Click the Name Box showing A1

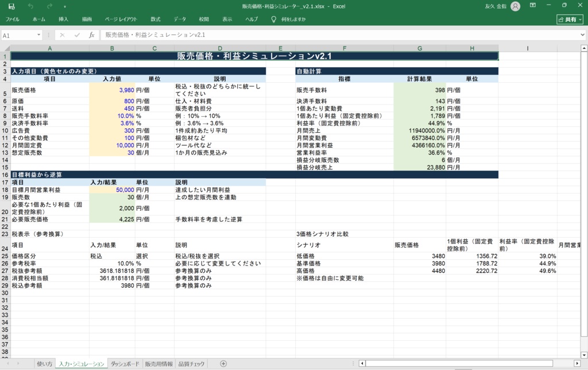(19, 35)
